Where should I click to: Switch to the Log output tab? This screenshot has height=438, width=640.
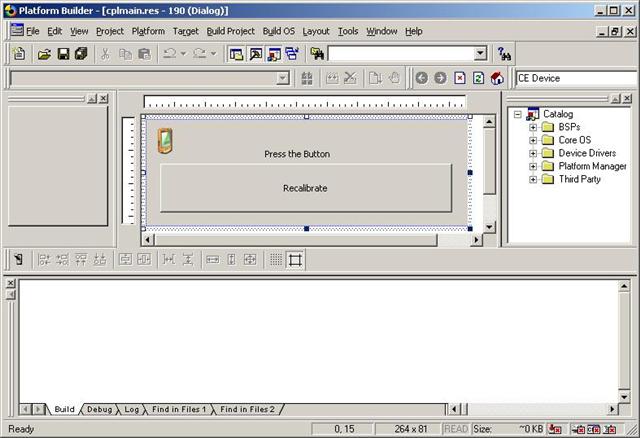pyautogui.click(x=131, y=409)
